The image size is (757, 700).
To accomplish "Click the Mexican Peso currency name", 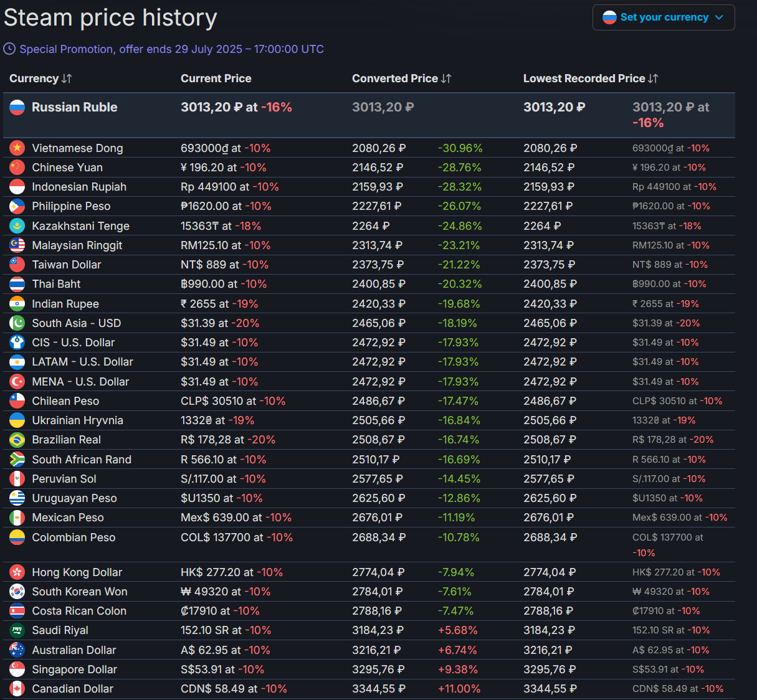I will click(68, 518).
